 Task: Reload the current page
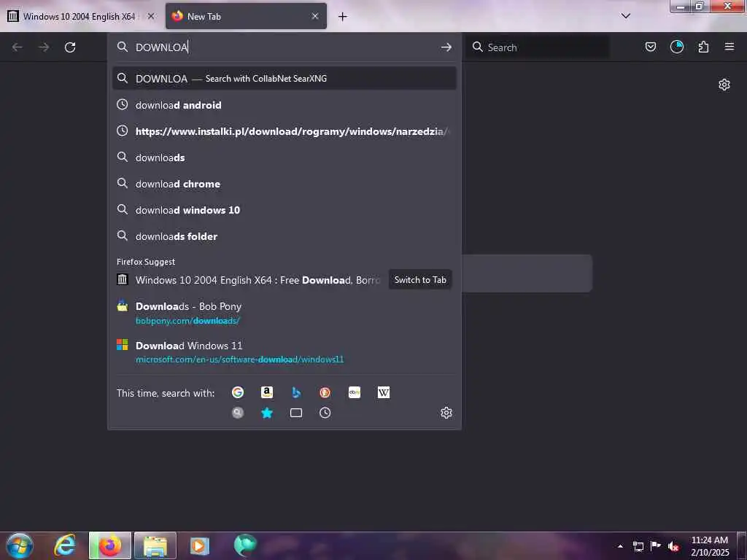tap(70, 47)
